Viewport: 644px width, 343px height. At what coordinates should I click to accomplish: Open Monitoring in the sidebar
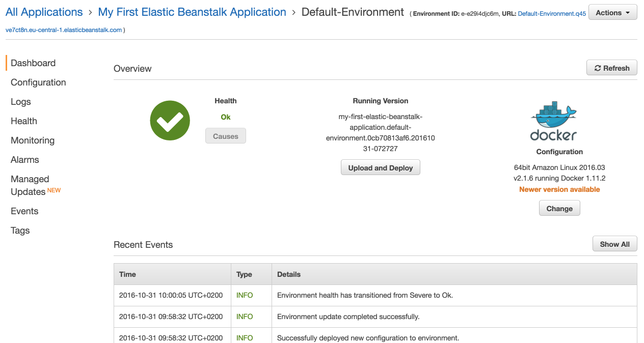[x=33, y=140]
